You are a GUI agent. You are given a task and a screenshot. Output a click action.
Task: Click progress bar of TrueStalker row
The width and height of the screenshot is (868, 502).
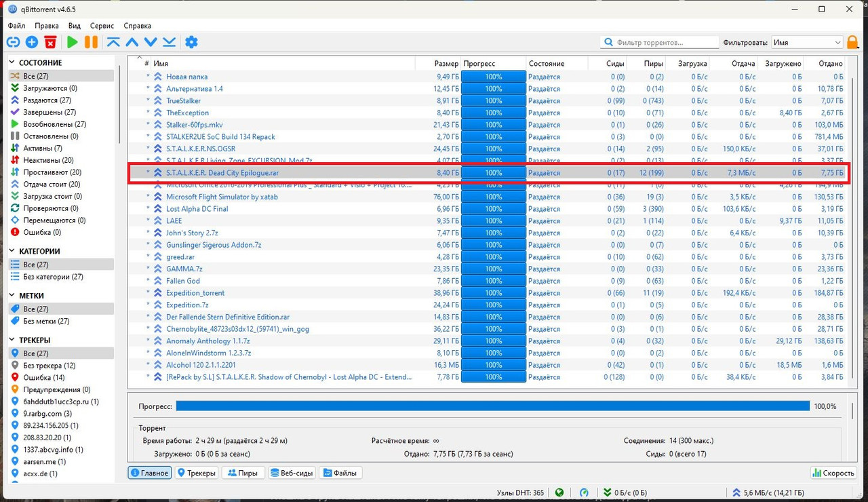pyautogui.click(x=494, y=100)
